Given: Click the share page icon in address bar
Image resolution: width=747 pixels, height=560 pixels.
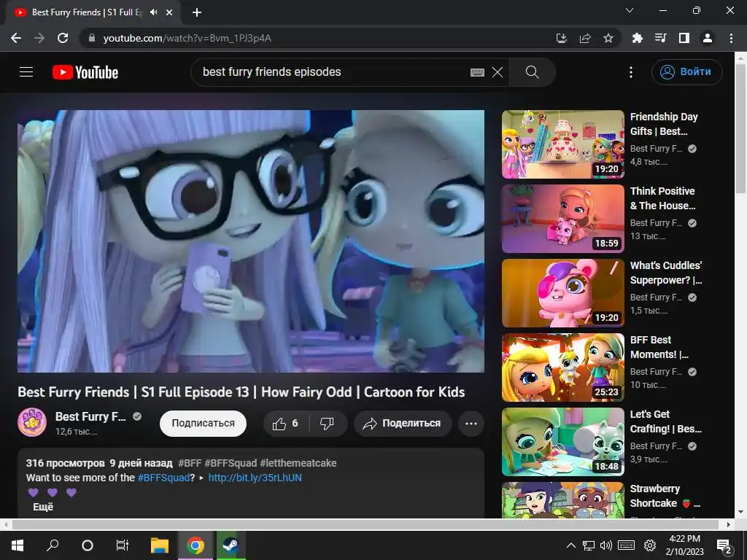Looking at the screenshot, I should coord(585,38).
